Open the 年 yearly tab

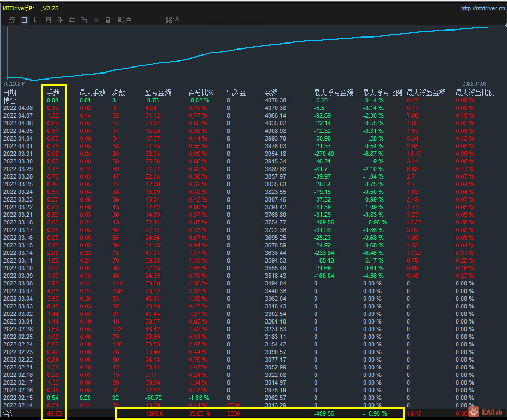[72, 20]
